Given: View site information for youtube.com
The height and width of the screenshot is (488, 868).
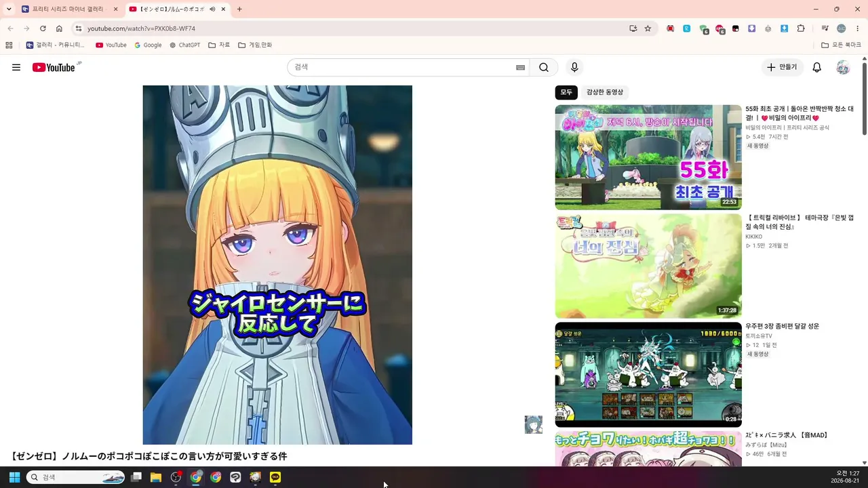Looking at the screenshot, I should pos(78,28).
